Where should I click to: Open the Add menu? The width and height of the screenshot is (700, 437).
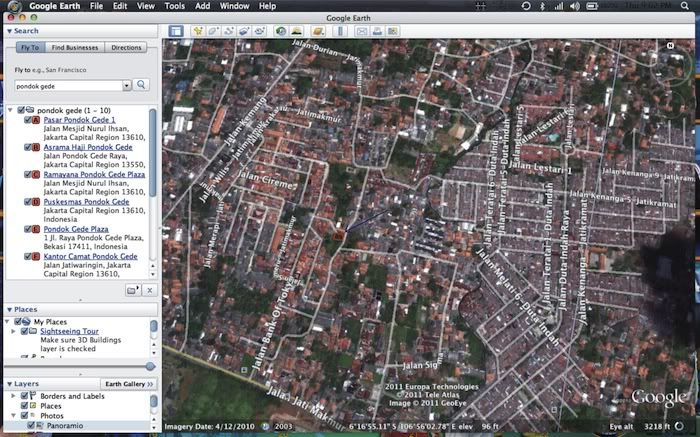[202, 6]
